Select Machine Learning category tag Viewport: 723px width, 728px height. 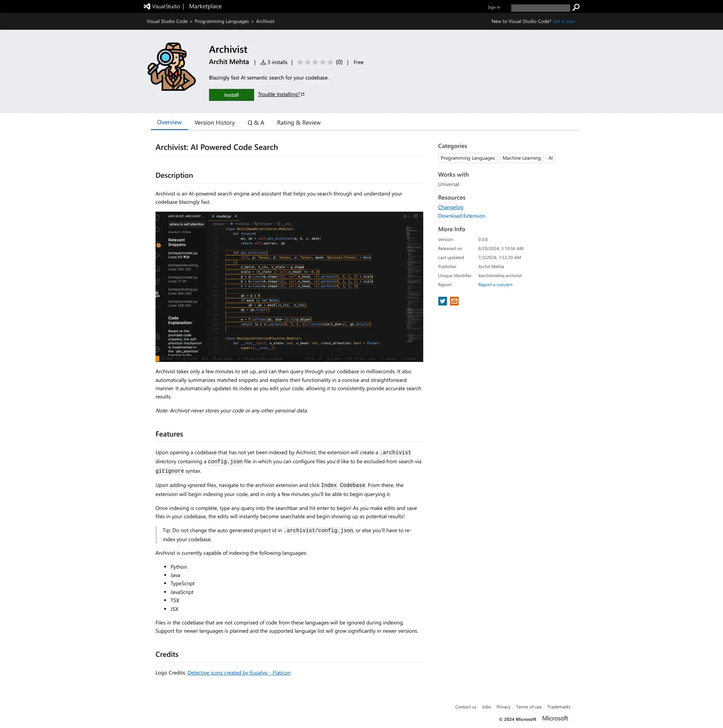tap(521, 158)
